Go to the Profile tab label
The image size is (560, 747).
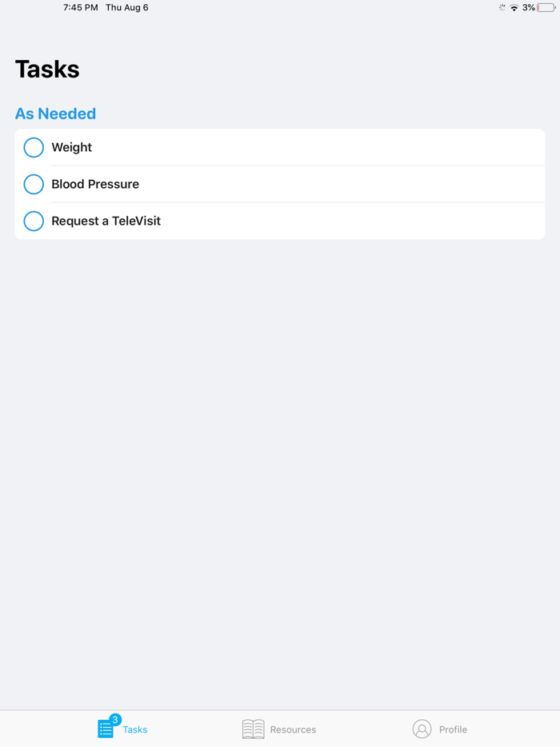(453, 729)
